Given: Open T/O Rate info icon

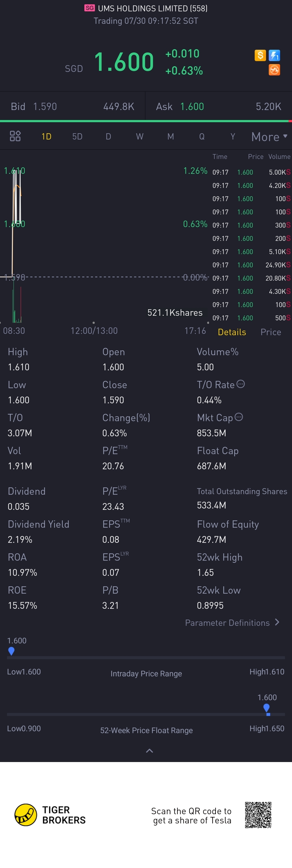Looking at the screenshot, I should coord(241,384).
